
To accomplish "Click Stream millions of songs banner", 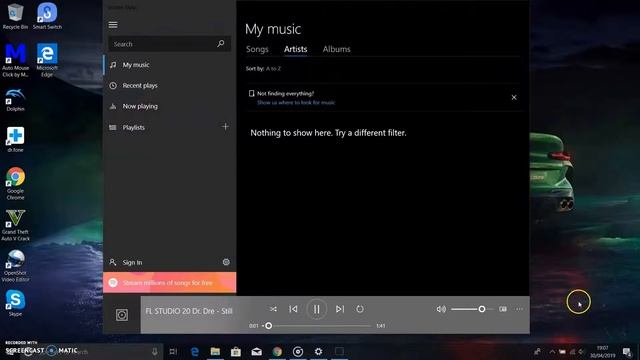I will click(169, 282).
